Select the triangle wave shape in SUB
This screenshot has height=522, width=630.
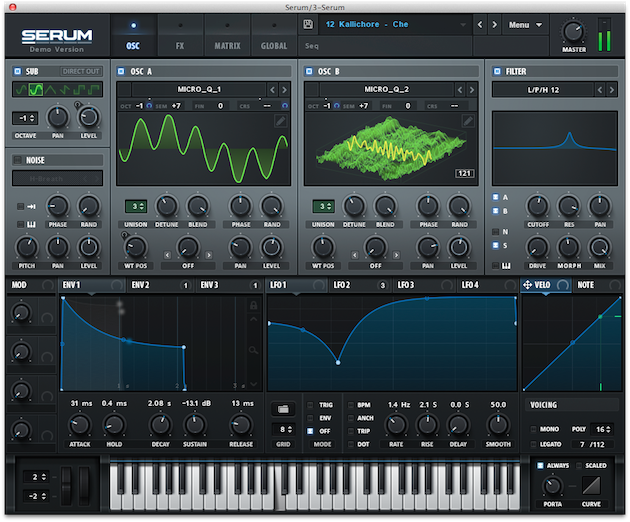(50, 90)
